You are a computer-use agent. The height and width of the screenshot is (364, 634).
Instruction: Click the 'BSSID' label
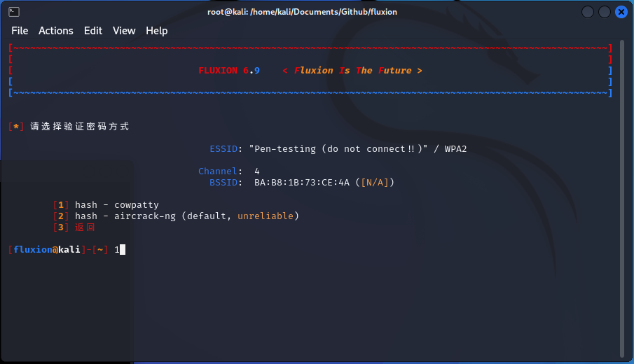(x=223, y=183)
